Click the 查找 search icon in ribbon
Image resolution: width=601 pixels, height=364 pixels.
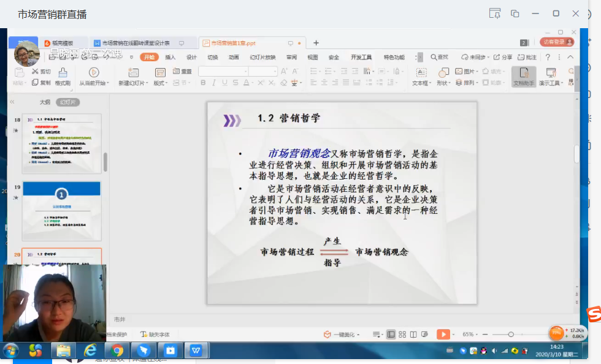coord(439,57)
